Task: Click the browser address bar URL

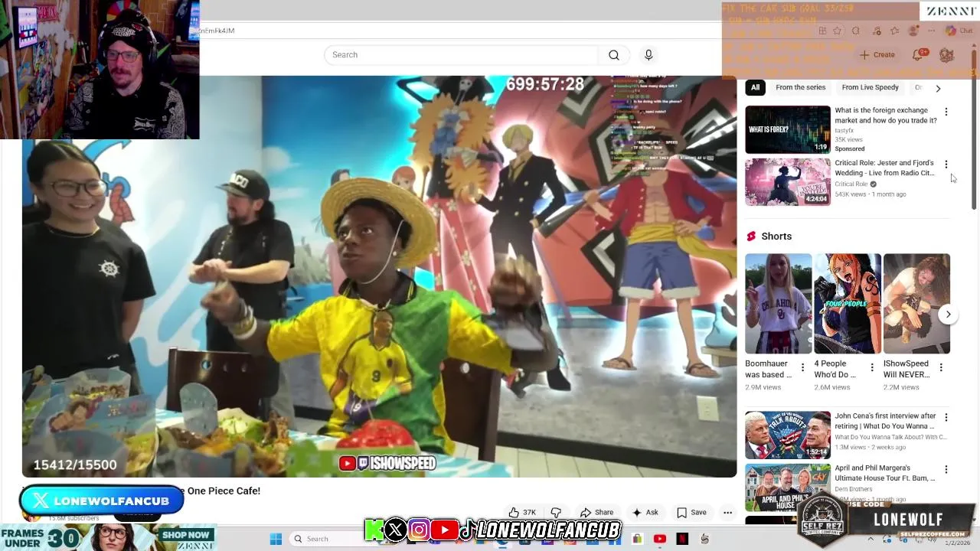Action: tap(217, 31)
